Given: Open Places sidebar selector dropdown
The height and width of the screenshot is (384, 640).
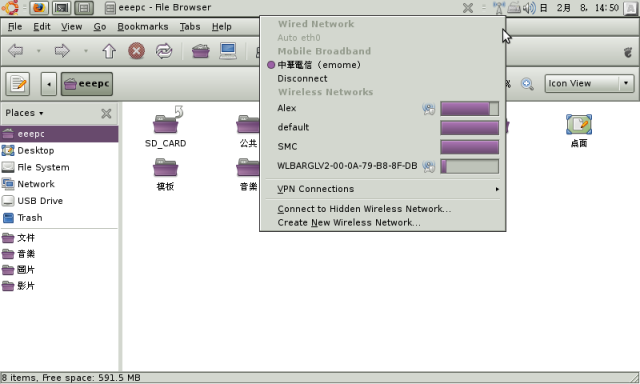Looking at the screenshot, I should coord(24,113).
